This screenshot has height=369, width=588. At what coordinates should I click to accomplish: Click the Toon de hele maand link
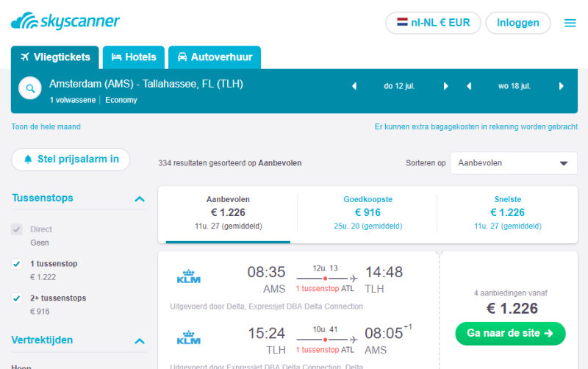[x=46, y=126]
